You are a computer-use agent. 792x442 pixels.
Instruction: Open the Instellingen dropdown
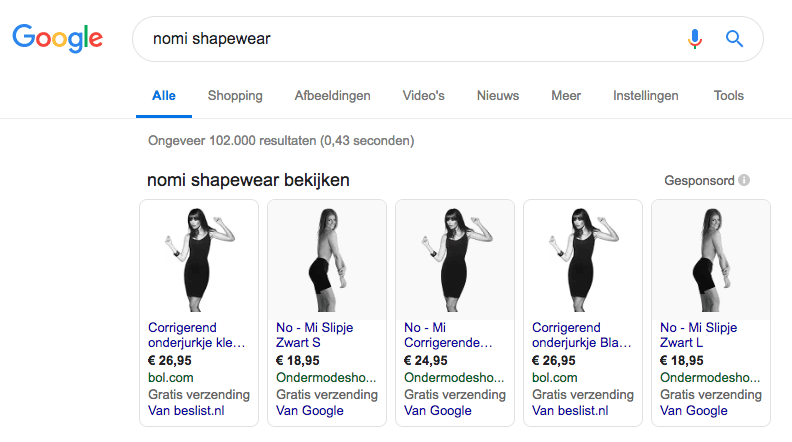tap(645, 96)
